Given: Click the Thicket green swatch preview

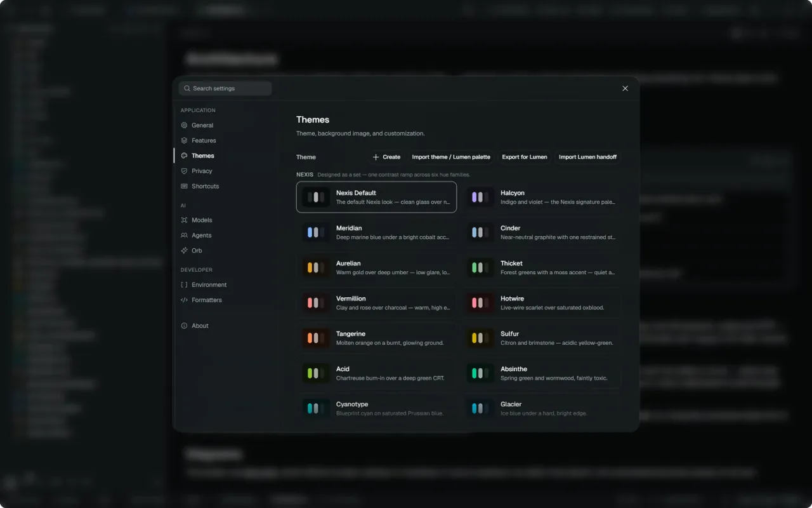Looking at the screenshot, I should [x=480, y=267].
